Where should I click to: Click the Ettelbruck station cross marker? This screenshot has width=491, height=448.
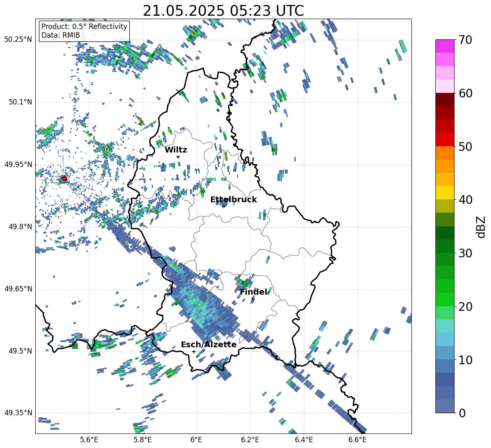point(224,206)
